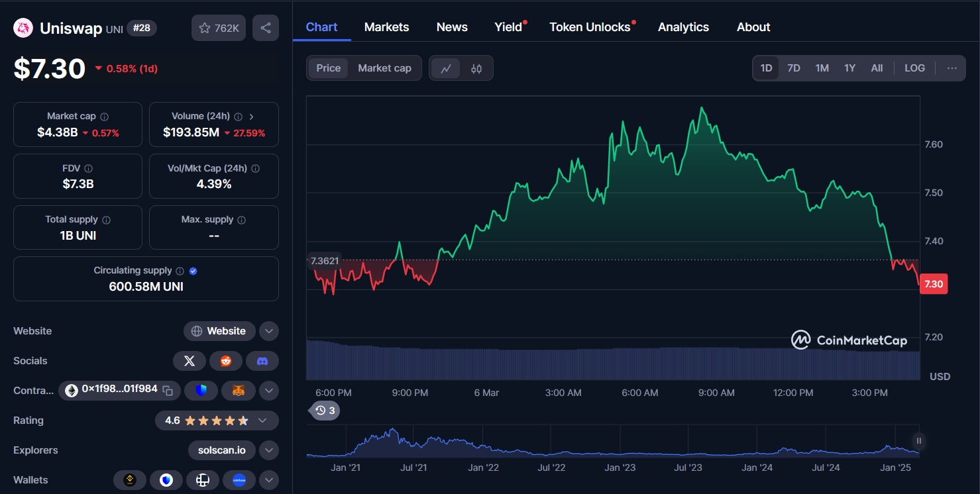Select the 7D time range
Image resolution: width=980 pixels, height=494 pixels.
(793, 68)
